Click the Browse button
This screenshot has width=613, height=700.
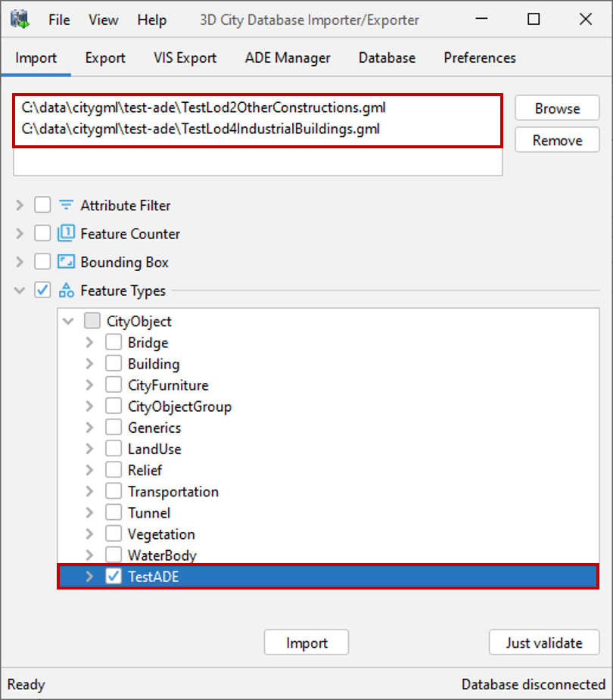pyautogui.click(x=557, y=108)
